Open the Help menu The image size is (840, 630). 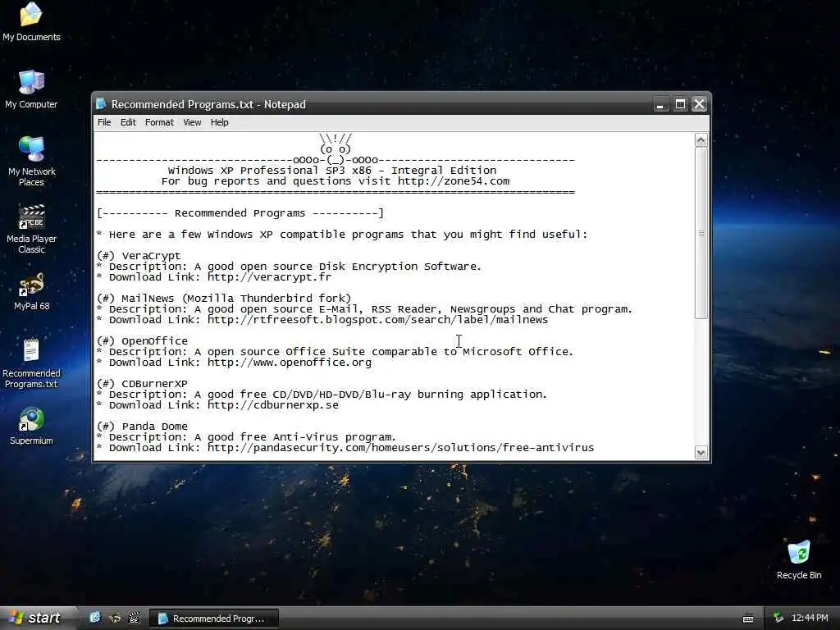pos(219,122)
